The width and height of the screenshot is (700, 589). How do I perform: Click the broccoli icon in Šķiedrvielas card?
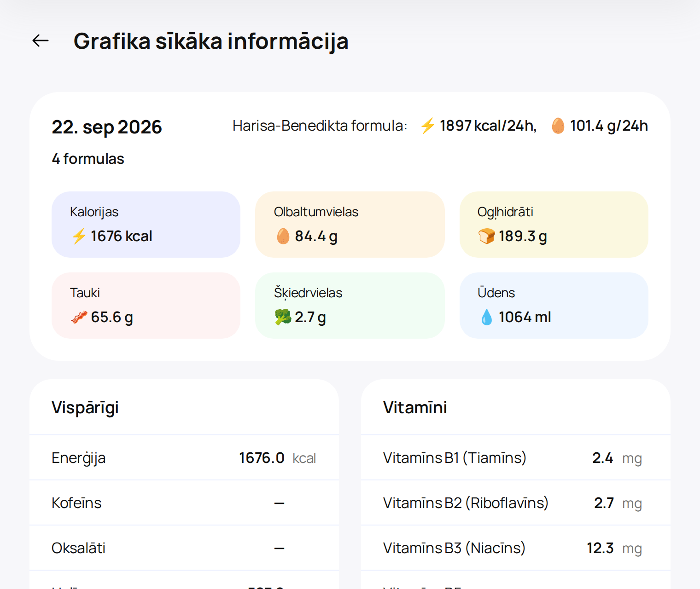tap(283, 317)
